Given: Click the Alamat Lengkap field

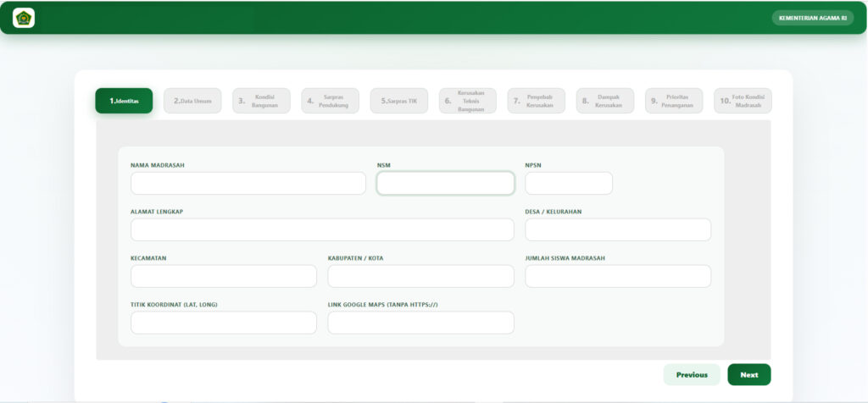Looking at the screenshot, I should pos(322,230).
